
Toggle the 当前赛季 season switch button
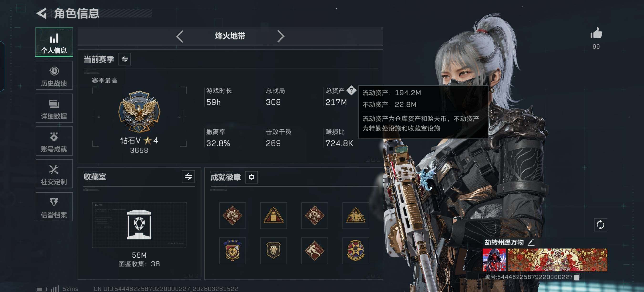(125, 59)
